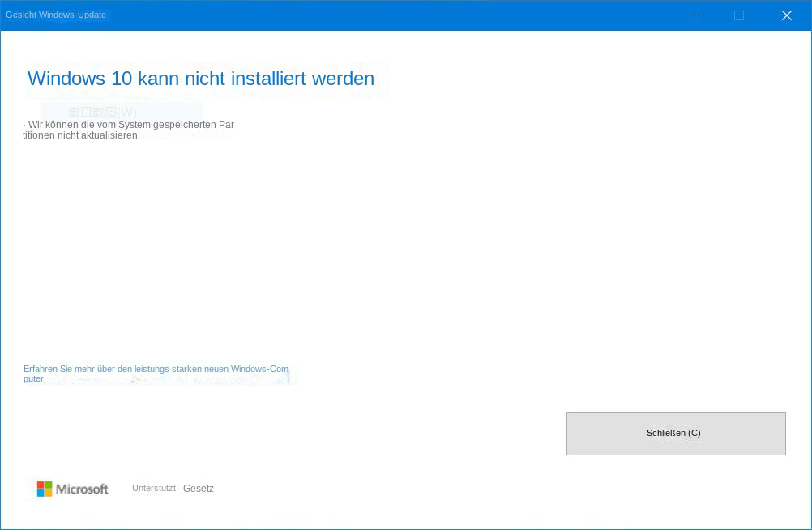Click the blue square of Microsoft logo

click(x=41, y=493)
